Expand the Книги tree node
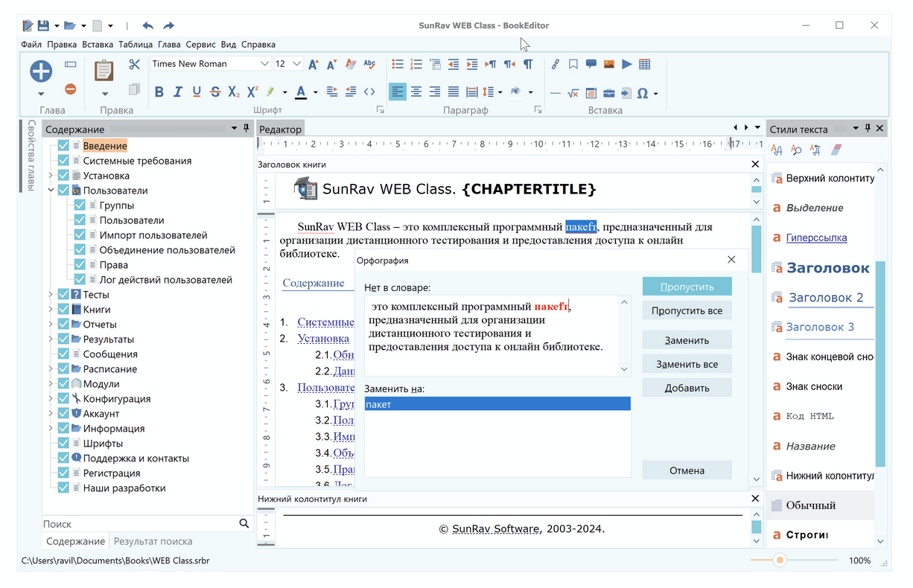 pos(51,310)
